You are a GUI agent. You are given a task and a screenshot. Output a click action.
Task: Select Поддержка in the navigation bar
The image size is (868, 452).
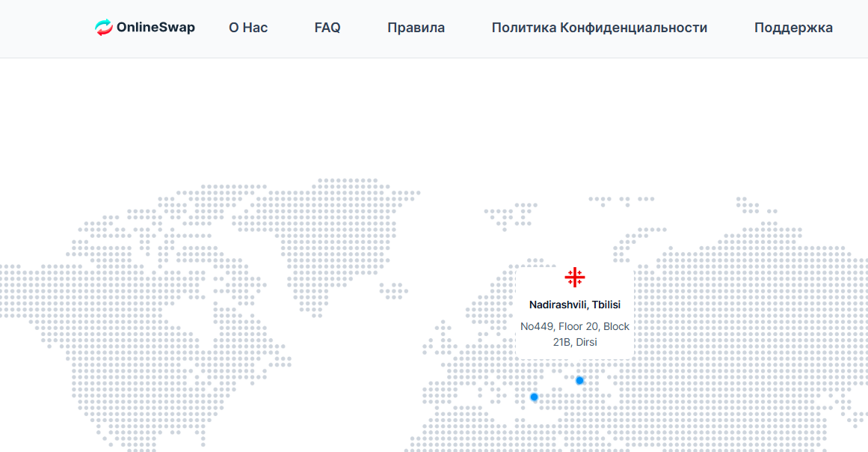(x=793, y=28)
